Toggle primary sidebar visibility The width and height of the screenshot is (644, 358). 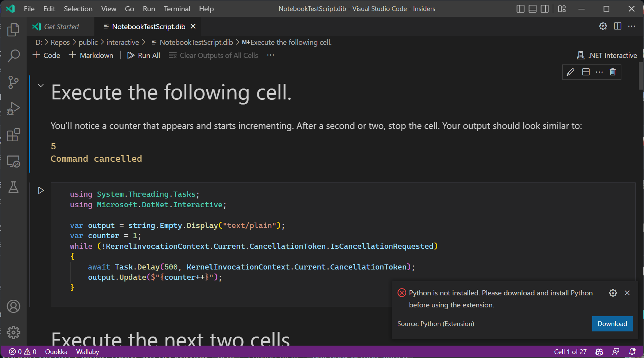point(520,9)
